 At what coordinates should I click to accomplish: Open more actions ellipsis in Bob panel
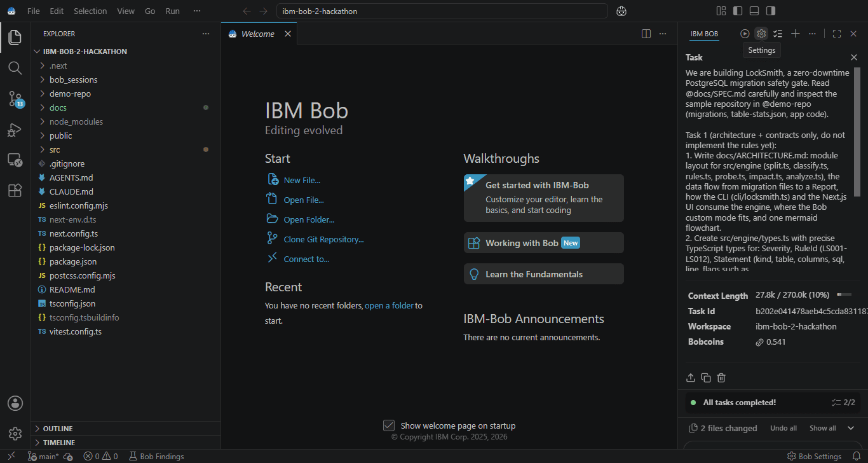[812, 34]
